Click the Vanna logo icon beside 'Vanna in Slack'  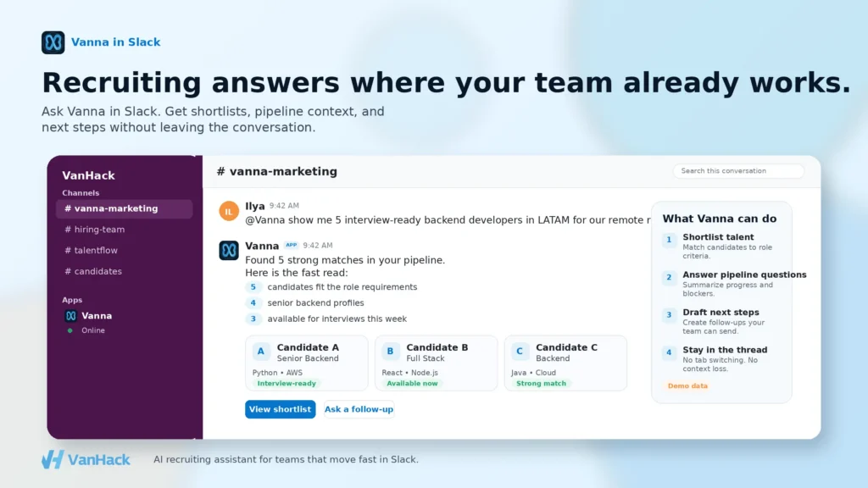53,42
